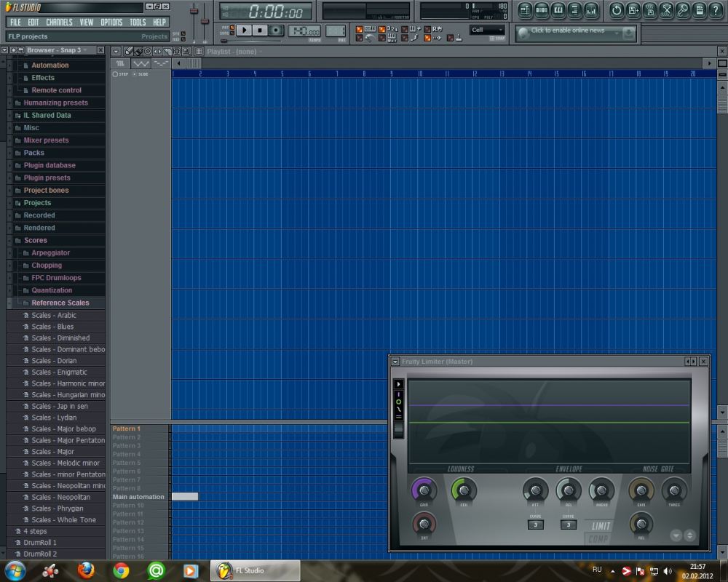
Task: Click the transport record button
Action: click(x=276, y=31)
